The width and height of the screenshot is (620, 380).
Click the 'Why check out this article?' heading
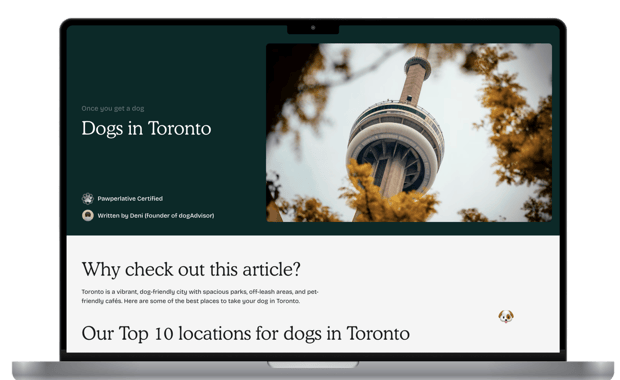coord(191,270)
